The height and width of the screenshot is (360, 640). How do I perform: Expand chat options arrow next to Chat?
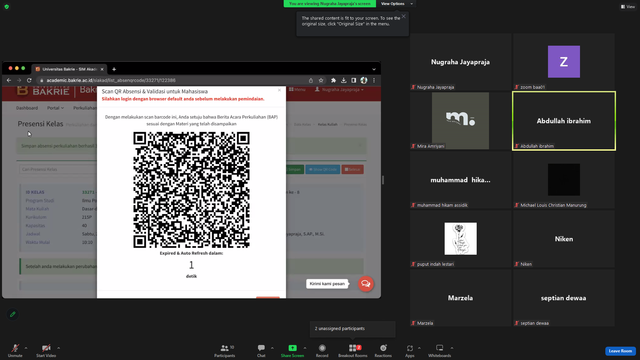click(272, 348)
